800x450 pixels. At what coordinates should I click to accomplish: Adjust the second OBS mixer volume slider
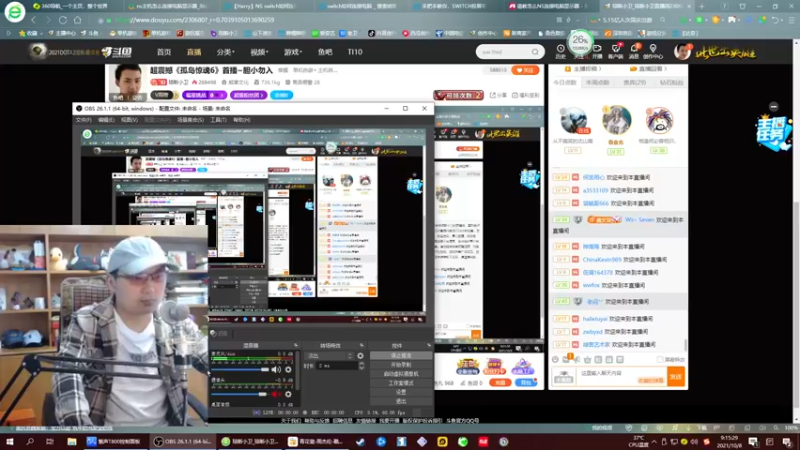click(x=239, y=394)
